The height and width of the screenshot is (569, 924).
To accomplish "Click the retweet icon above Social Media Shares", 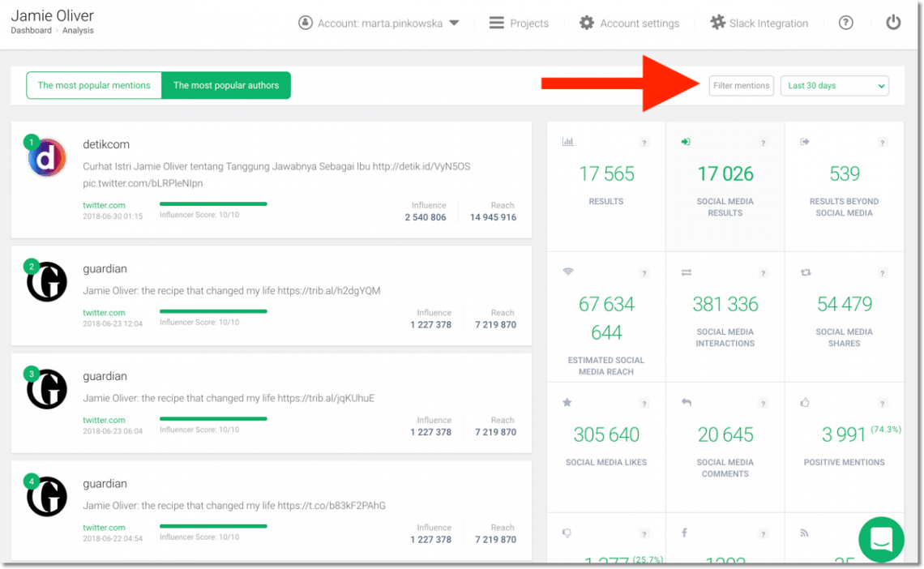I will coord(806,272).
